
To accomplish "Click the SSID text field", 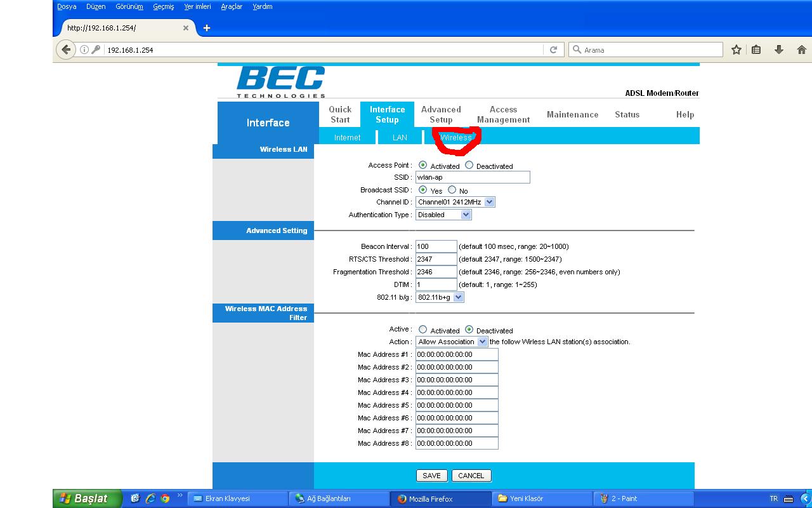I will coord(473,177).
